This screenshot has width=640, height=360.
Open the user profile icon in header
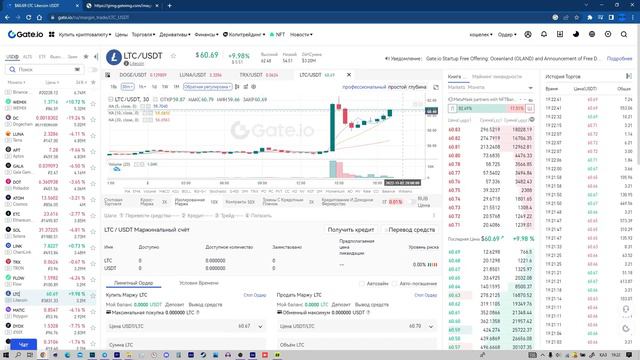click(528, 35)
